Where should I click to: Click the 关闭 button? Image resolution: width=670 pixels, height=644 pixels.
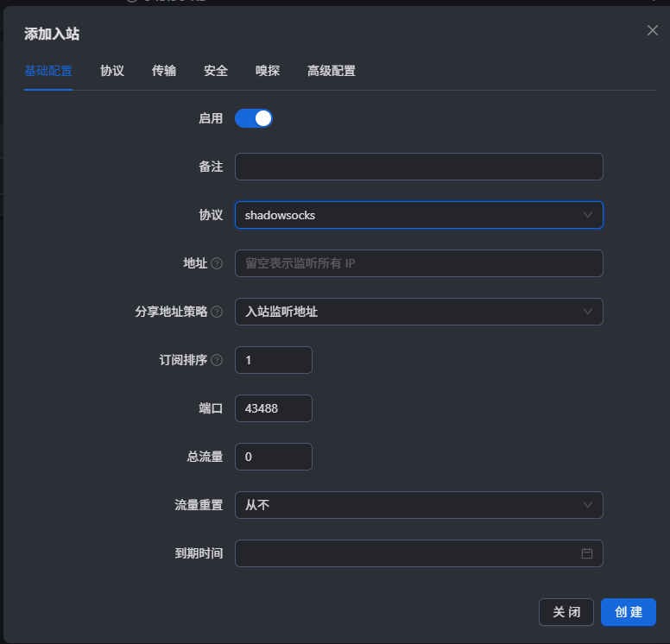566,612
